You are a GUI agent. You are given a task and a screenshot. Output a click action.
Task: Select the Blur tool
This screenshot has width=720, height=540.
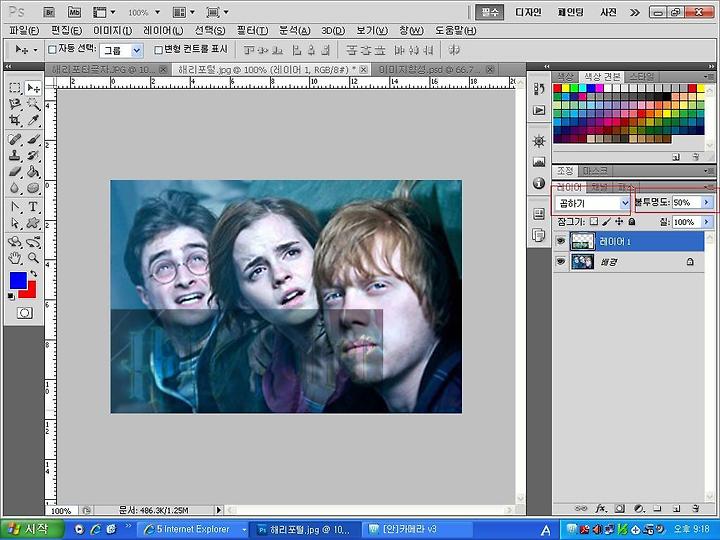(x=15, y=188)
